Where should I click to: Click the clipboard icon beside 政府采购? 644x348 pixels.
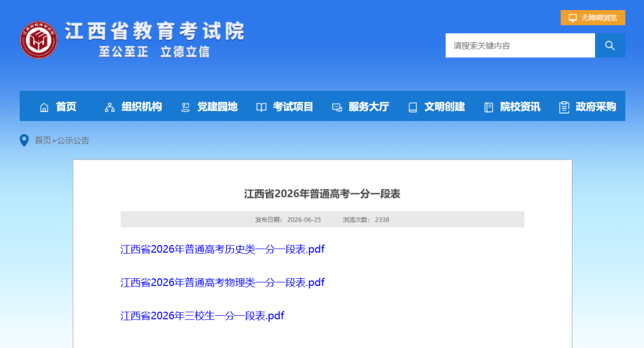click(x=564, y=107)
